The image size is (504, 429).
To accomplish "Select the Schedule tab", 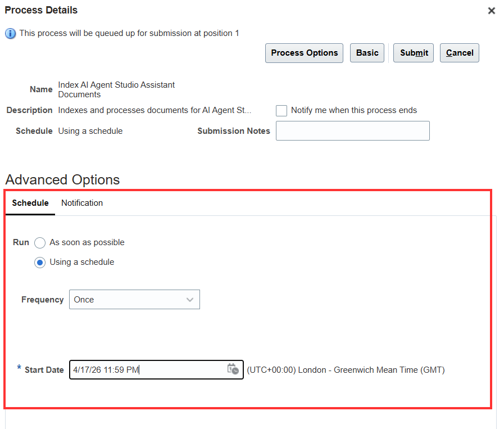I will (30, 203).
